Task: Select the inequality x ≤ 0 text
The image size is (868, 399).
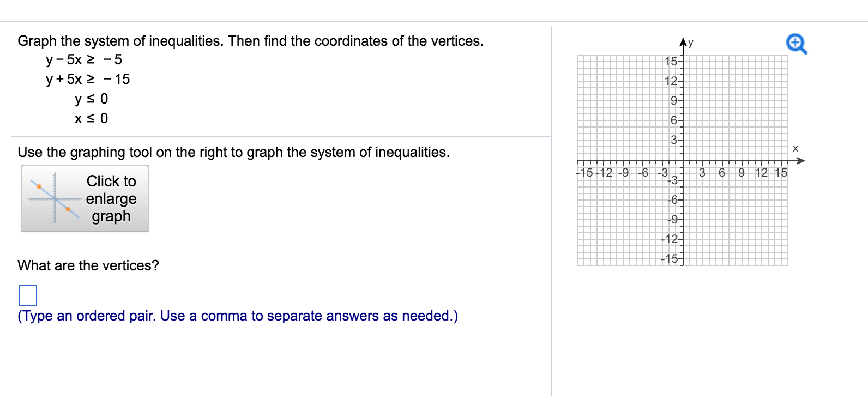Action: tap(91, 118)
